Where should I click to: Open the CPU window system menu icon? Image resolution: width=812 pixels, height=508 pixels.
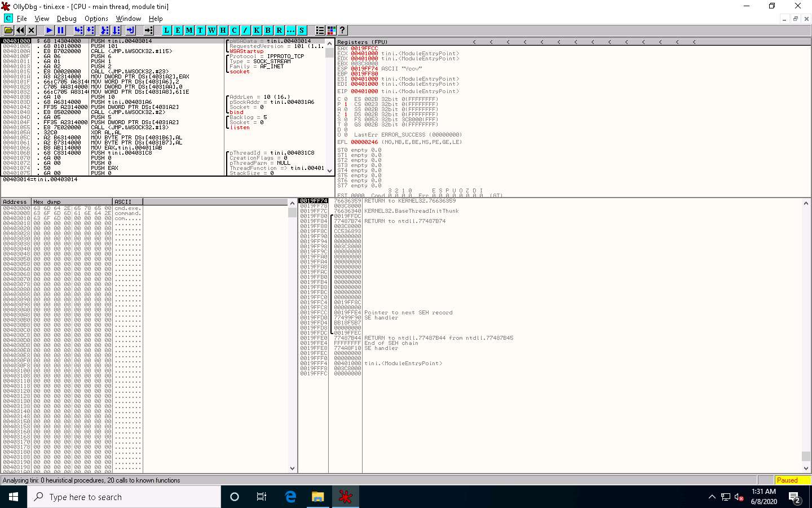click(x=8, y=19)
